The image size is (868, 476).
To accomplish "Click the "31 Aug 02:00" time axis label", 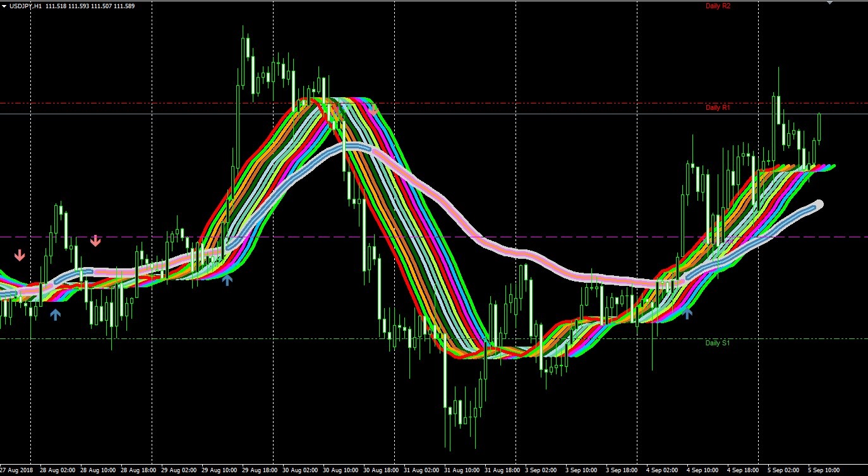I will pyautogui.click(x=420, y=470).
